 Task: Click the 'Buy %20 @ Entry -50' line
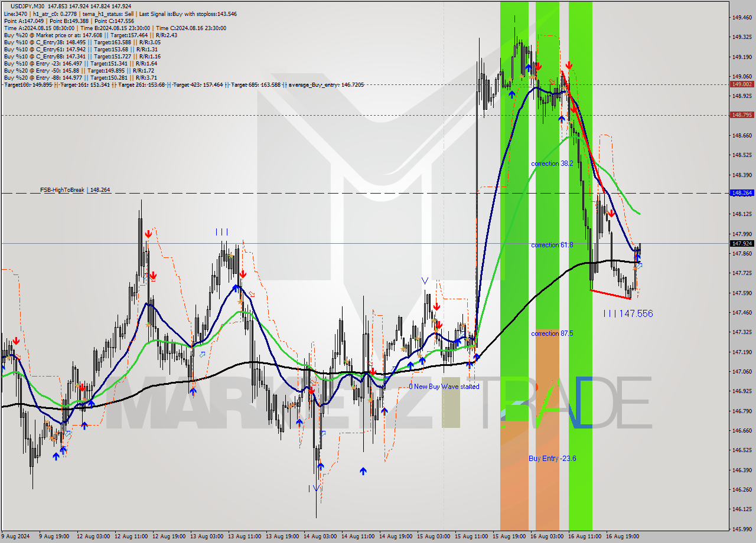79,70
